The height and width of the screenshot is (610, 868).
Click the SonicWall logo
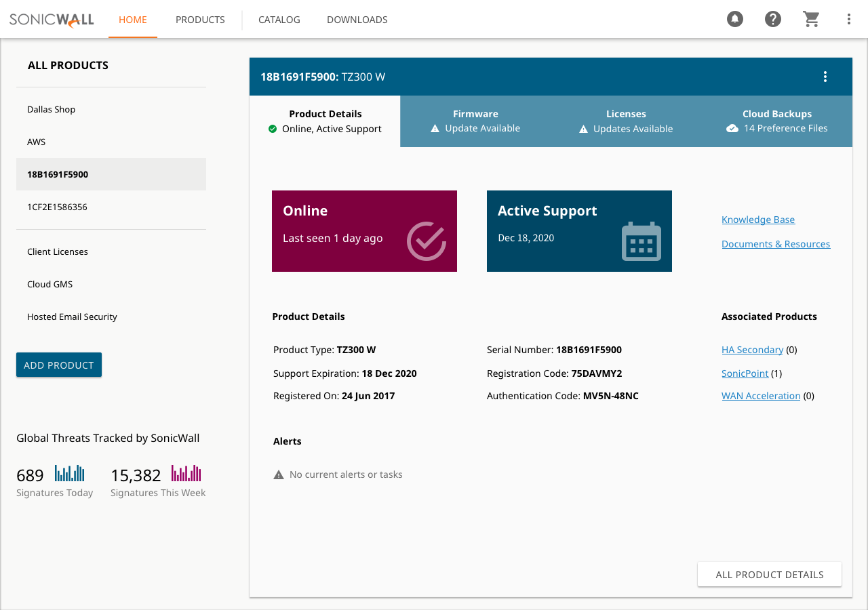pos(52,20)
